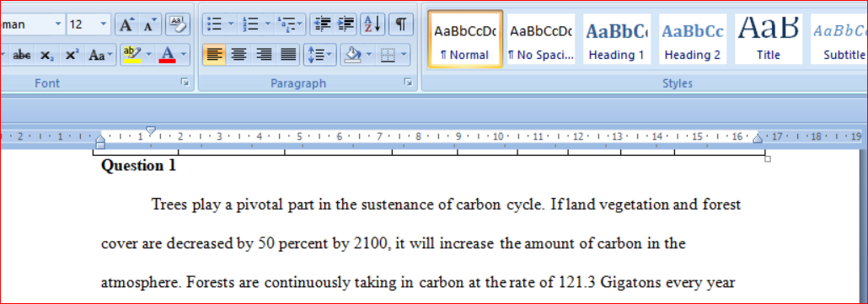The image size is (868, 304).
Task: Click the Grow Font button
Action: pyautogui.click(x=126, y=25)
